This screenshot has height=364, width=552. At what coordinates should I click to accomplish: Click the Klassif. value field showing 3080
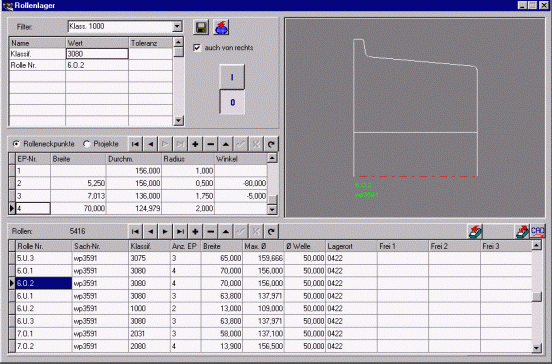97,54
